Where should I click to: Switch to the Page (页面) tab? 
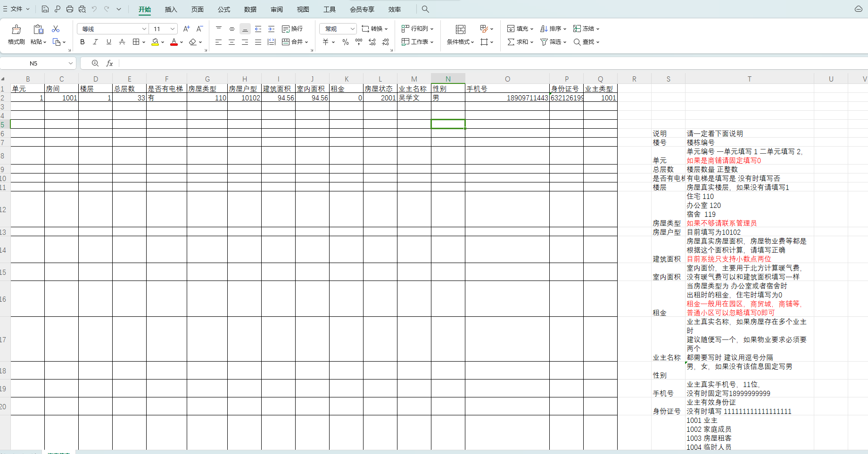tap(198, 9)
